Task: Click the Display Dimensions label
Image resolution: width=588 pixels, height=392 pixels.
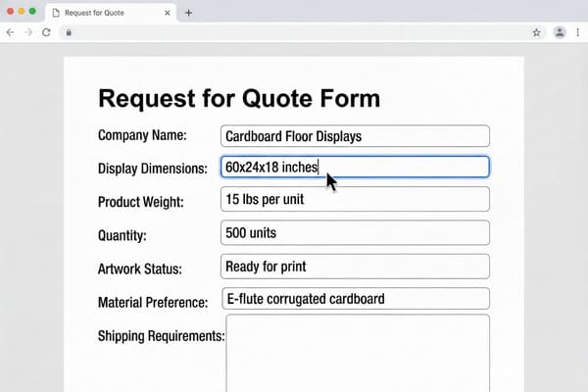Action: click(x=152, y=169)
